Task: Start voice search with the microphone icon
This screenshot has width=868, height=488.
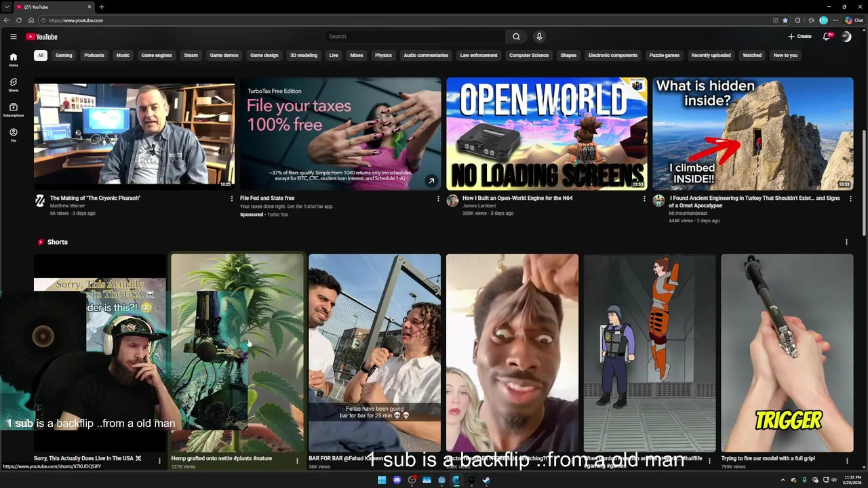Action: (539, 37)
